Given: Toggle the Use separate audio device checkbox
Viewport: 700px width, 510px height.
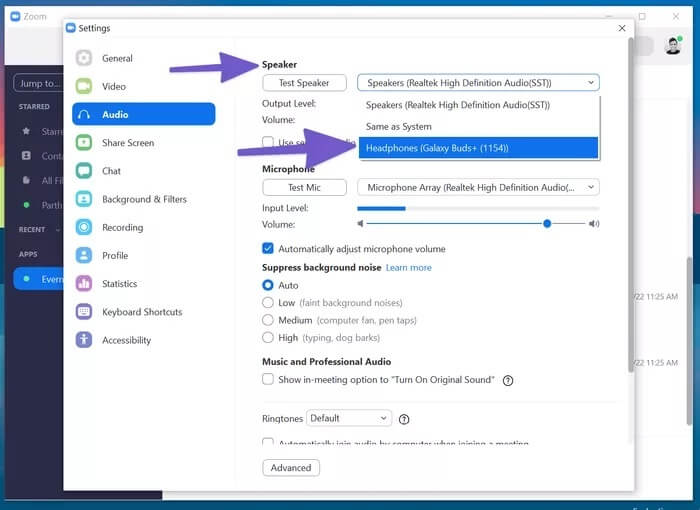Looking at the screenshot, I should click(x=268, y=142).
